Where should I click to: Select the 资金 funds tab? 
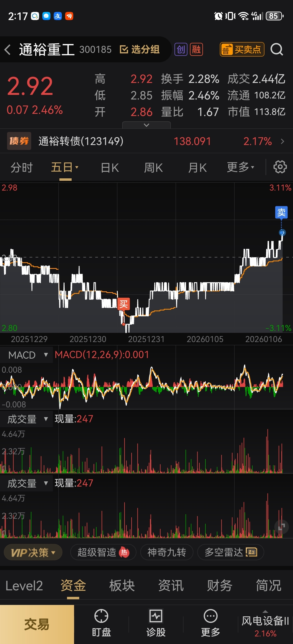(73, 586)
